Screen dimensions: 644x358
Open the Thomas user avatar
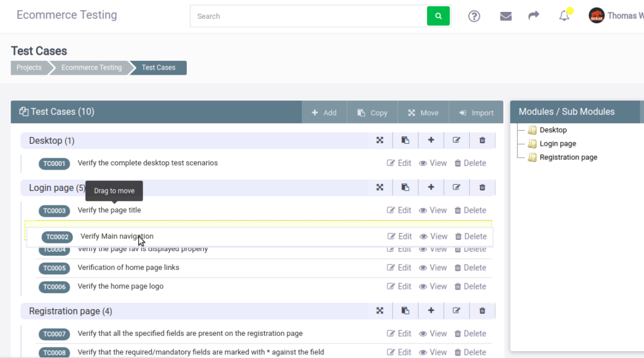[x=596, y=16]
